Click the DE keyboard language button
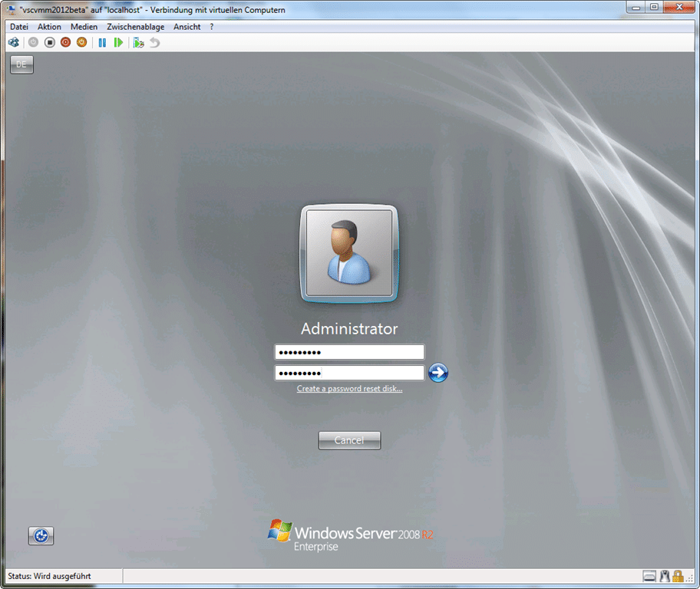Viewport: 700px width, 589px height. 21,64
